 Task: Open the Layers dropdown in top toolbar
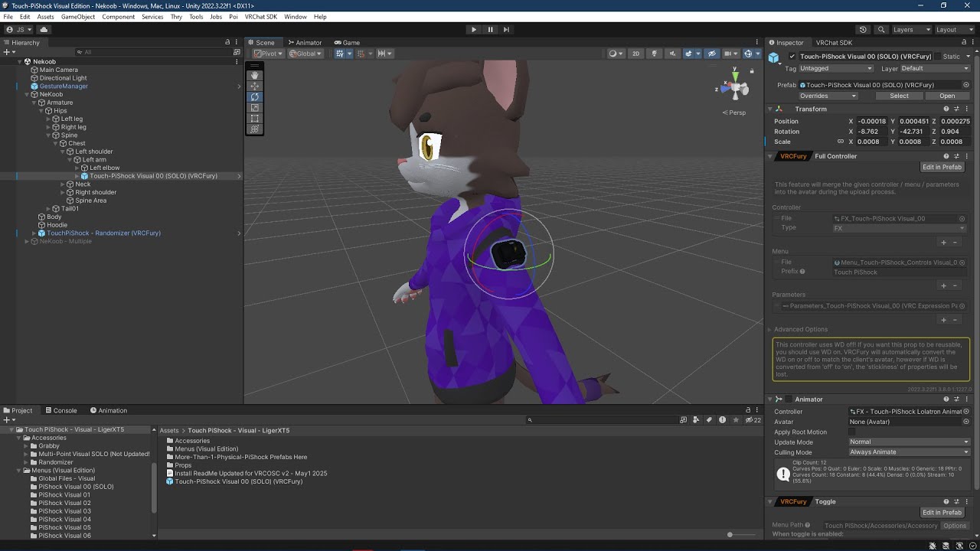point(910,30)
